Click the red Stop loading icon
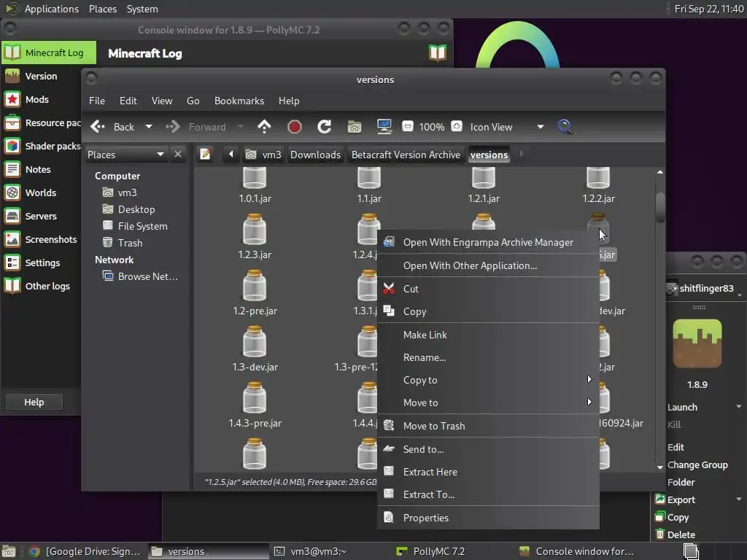 (295, 127)
